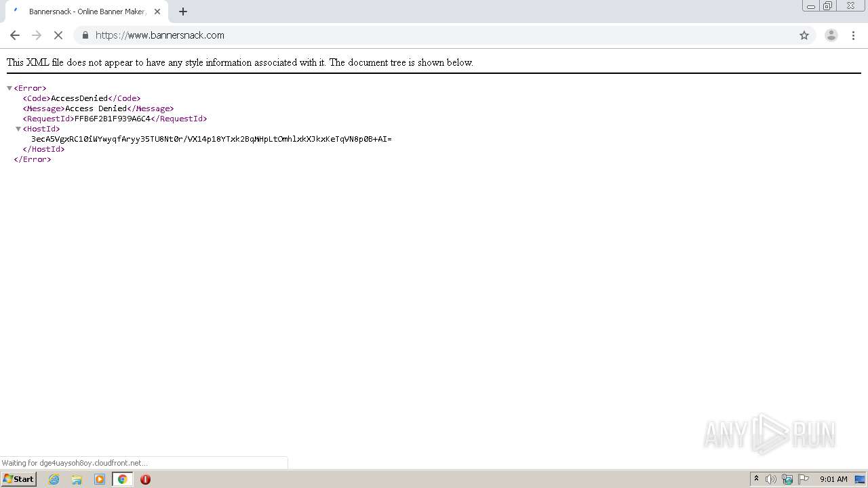Viewport: 868px width, 488px height.
Task: Click the AccessDenied code text
Action: click(79, 98)
